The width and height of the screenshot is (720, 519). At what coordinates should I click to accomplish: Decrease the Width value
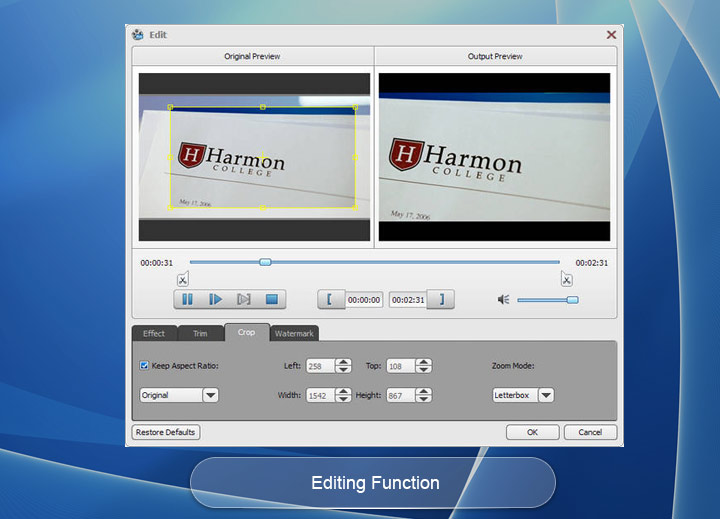(343, 399)
